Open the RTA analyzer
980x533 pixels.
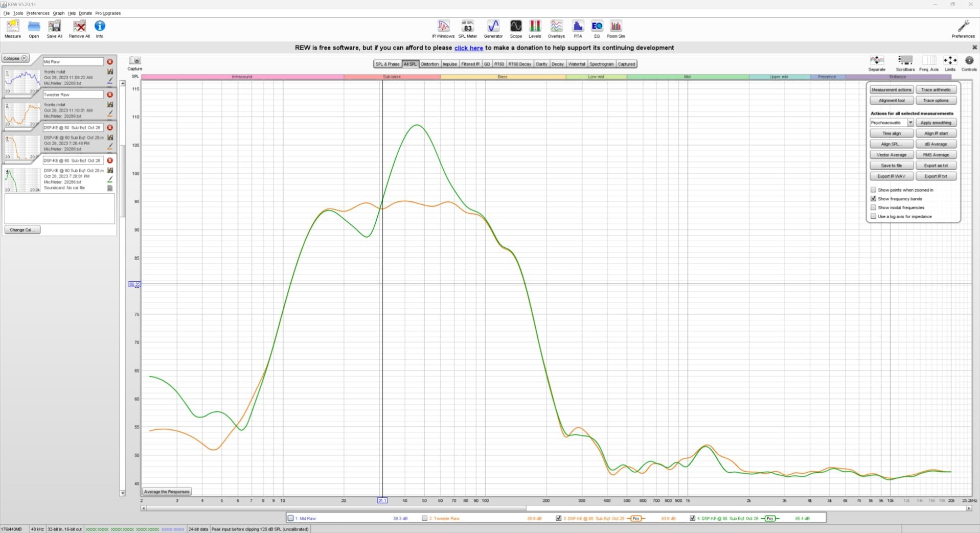pyautogui.click(x=578, y=29)
